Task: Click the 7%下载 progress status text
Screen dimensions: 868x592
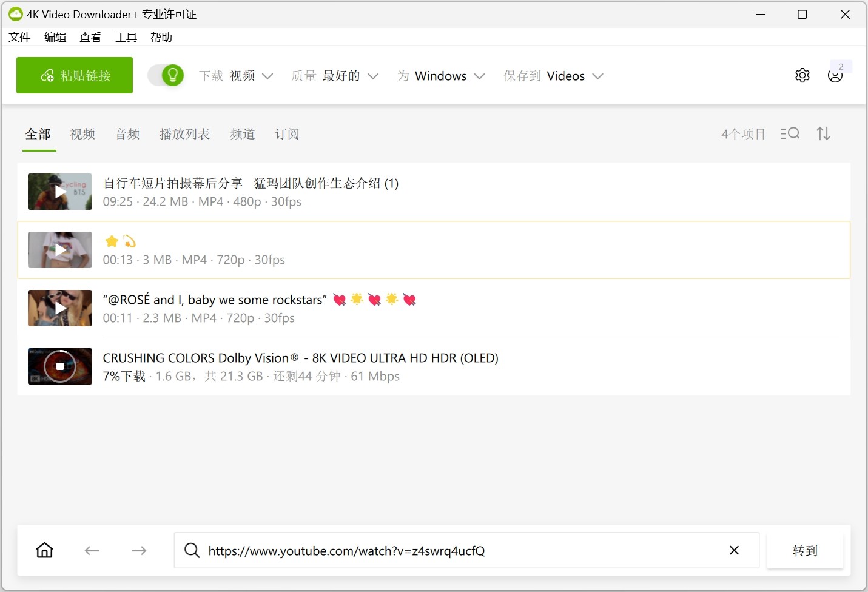Action: pyautogui.click(x=124, y=376)
